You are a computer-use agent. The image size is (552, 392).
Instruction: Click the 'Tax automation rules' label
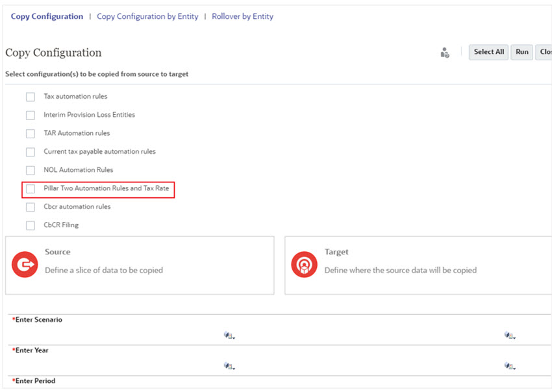click(75, 97)
